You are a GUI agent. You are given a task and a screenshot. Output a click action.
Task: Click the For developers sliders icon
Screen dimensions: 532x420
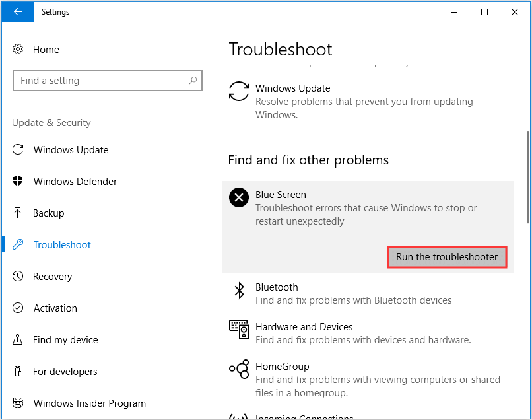[x=18, y=372]
